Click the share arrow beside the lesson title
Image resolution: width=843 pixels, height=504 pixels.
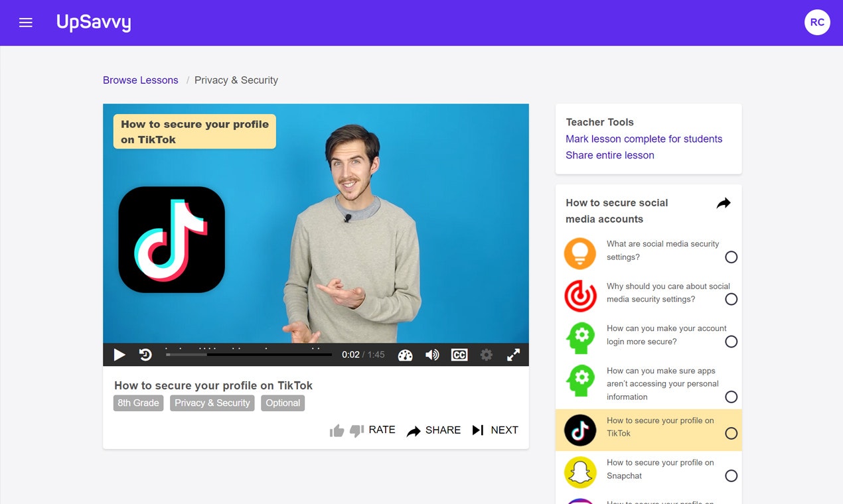click(724, 203)
